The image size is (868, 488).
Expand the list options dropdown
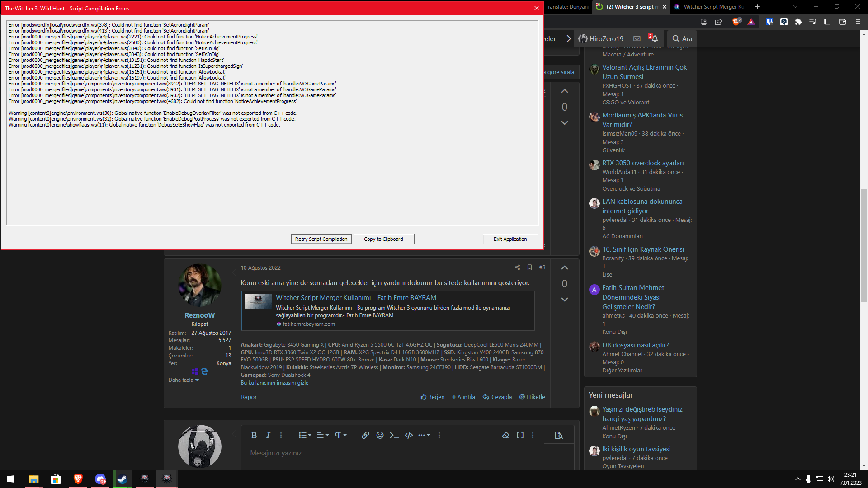coord(305,435)
